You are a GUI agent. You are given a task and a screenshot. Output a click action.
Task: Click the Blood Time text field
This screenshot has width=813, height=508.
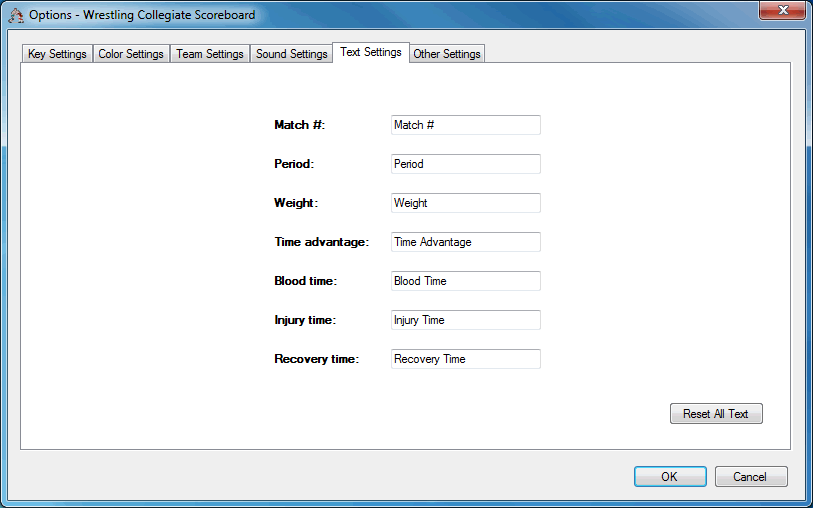click(465, 281)
